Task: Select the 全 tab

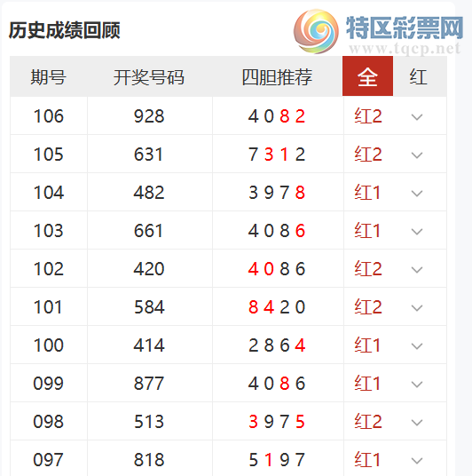Action: click(367, 75)
